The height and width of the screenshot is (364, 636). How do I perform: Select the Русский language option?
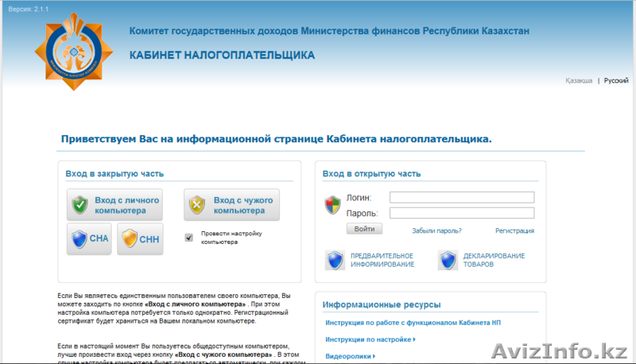click(616, 81)
